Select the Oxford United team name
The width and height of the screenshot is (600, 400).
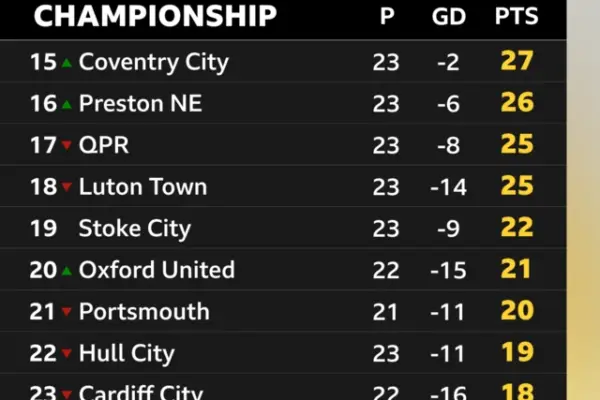157,269
